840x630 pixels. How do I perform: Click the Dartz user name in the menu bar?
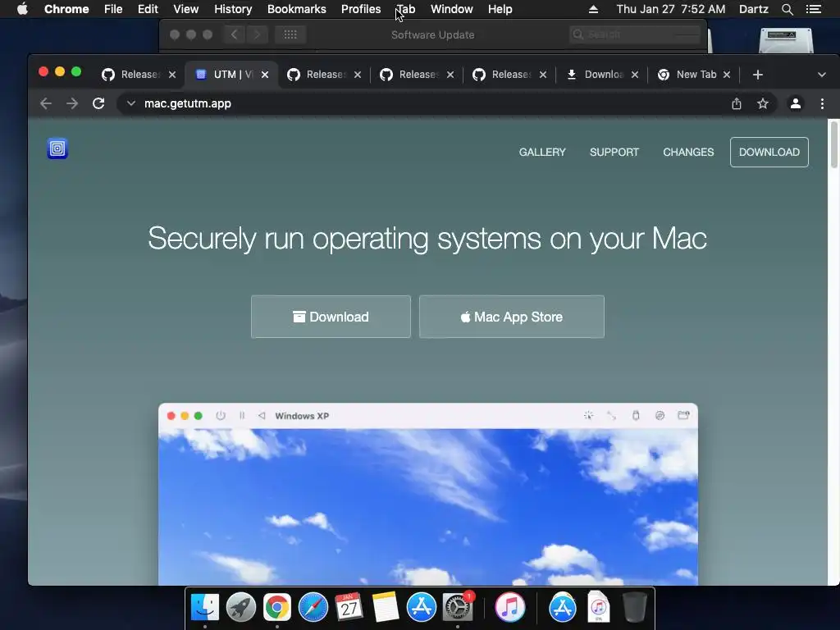(x=753, y=9)
